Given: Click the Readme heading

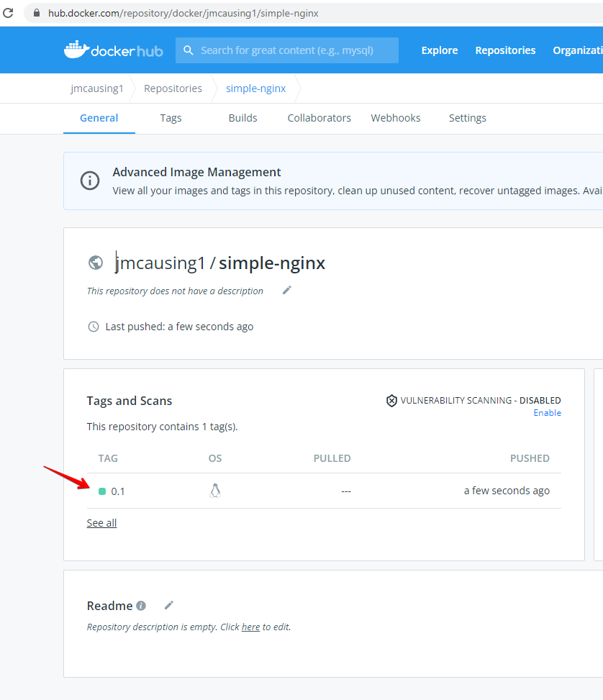Looking at the screenshot, I should 109,606.
